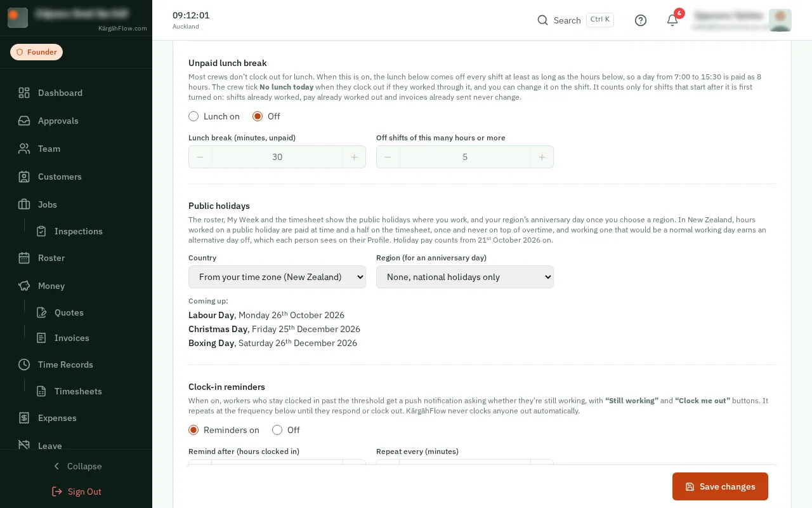Open the Dashboard icon in sidebar

(24, 93)
